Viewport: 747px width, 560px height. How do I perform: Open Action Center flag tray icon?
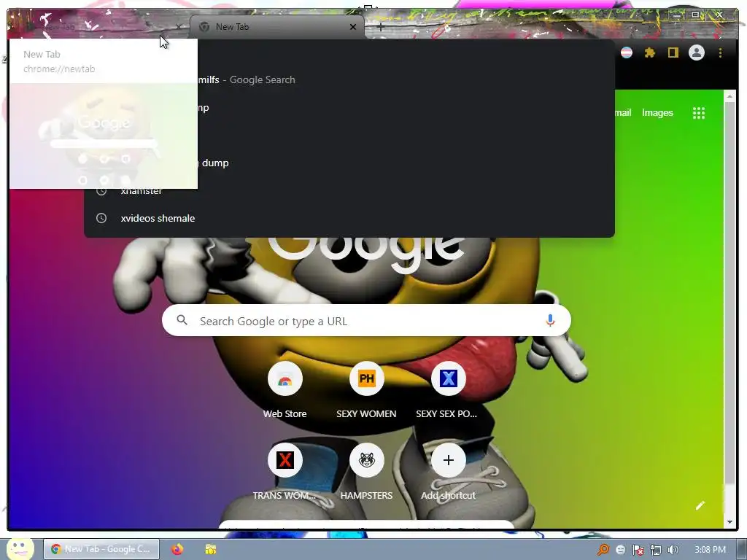tap(638, 550)
